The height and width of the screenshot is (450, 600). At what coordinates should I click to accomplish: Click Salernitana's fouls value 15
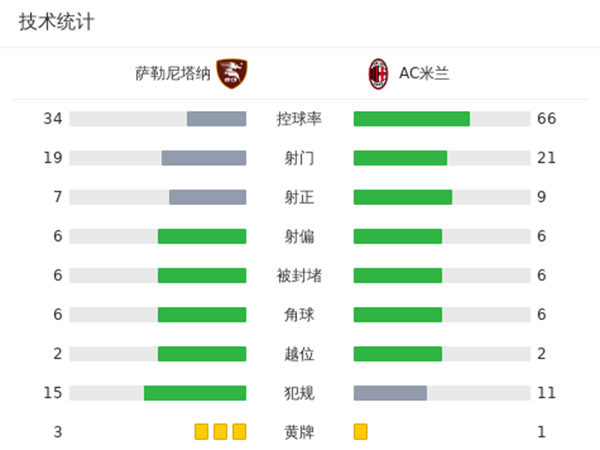coord(53,392)
